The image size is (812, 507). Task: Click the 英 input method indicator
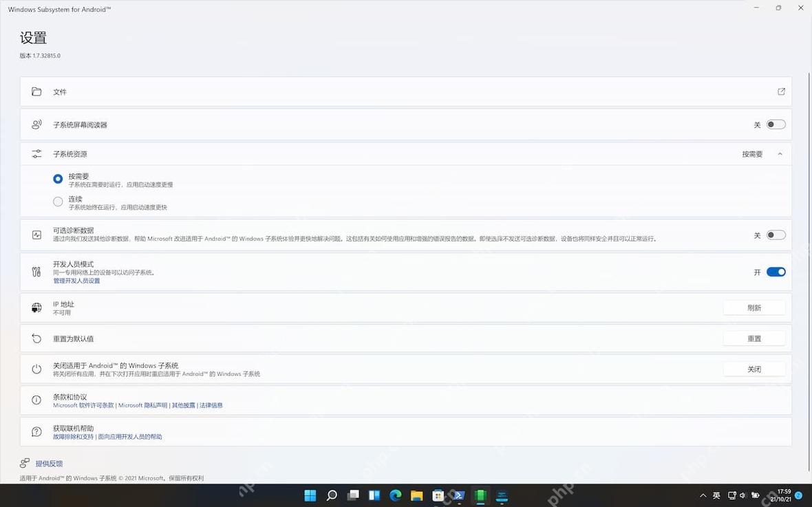717,495
